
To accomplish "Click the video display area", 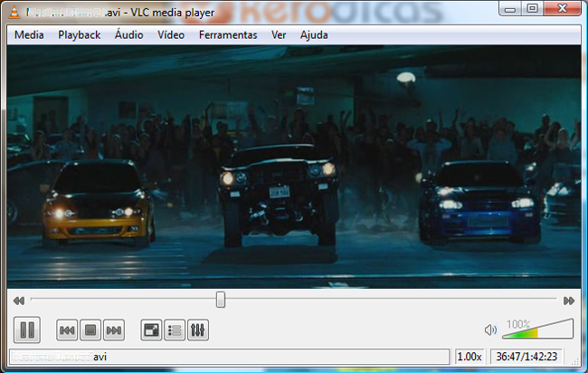I will (294, 167).
